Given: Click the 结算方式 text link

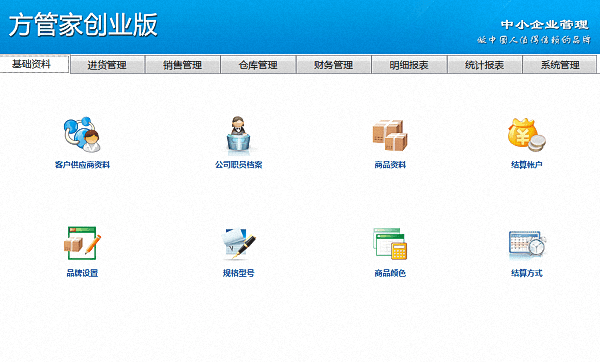Looking at the screenshot, I should 527,273.
